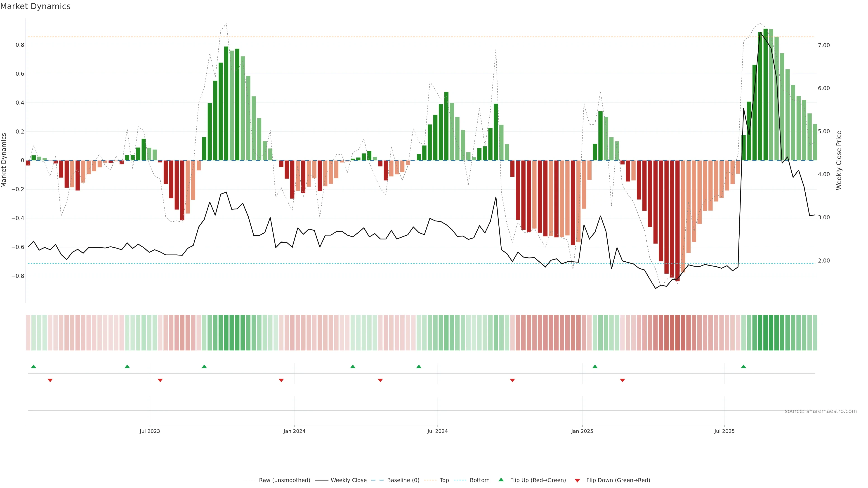This screenshot has width=868, height=488.
Task: Click the first green flip-up marker on timeline
Action: 33,366
